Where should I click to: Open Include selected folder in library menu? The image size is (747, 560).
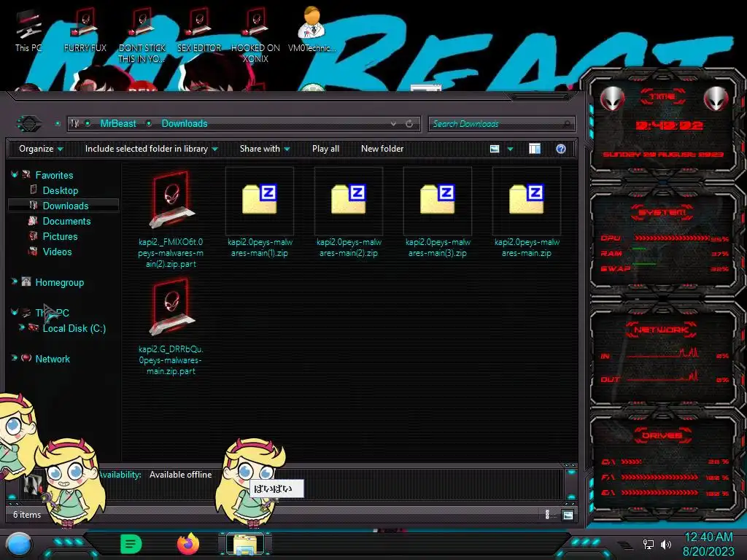pyautogui.click(x=151, y=149)
